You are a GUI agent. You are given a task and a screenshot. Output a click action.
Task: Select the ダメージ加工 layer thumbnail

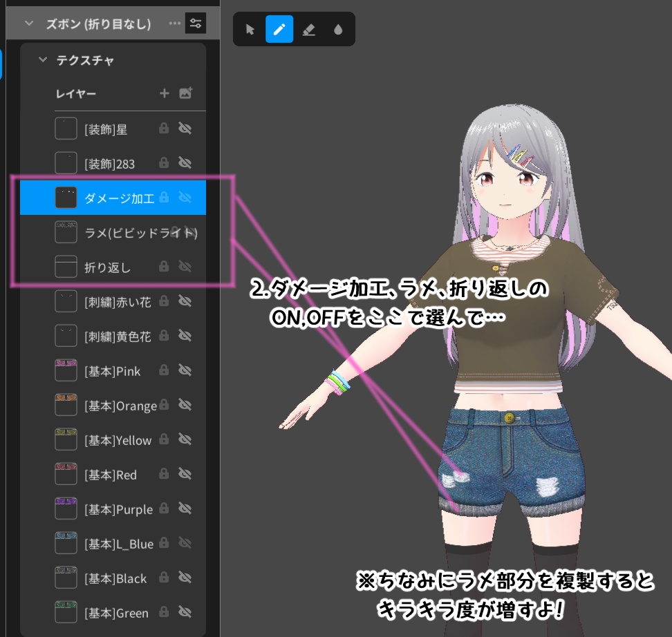pos(66,198)
